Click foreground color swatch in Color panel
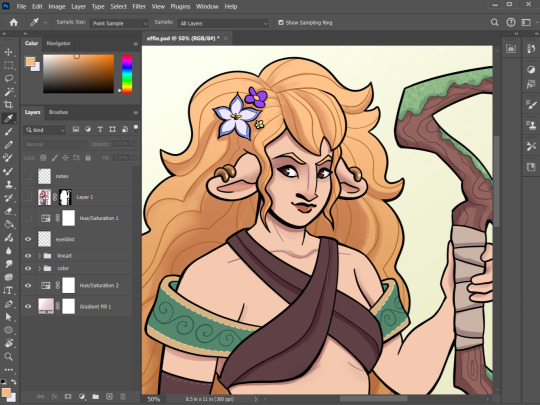Image resolution: width=540 pixels, height=405 pixels. point(30,62)
